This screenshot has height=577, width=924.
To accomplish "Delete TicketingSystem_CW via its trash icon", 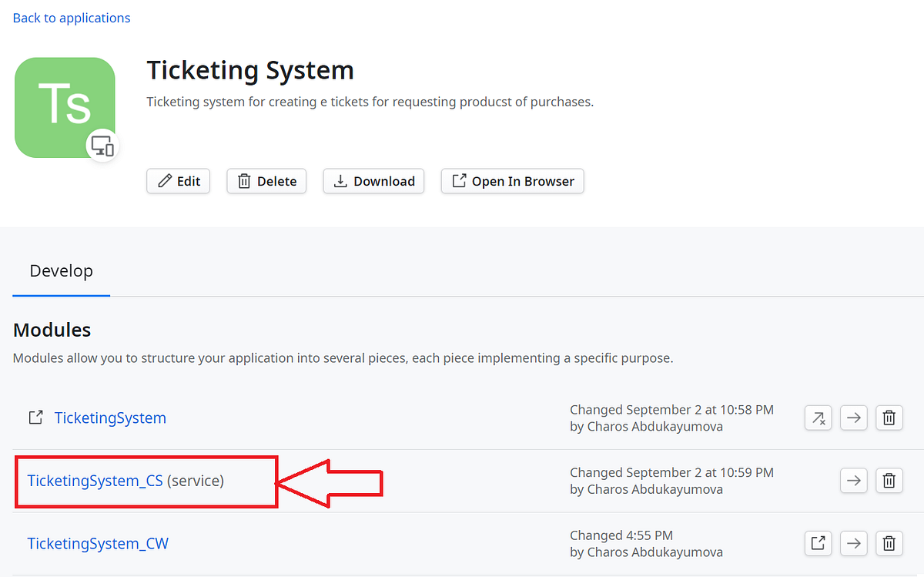I will pyautogui.click(x=889, y=543).
